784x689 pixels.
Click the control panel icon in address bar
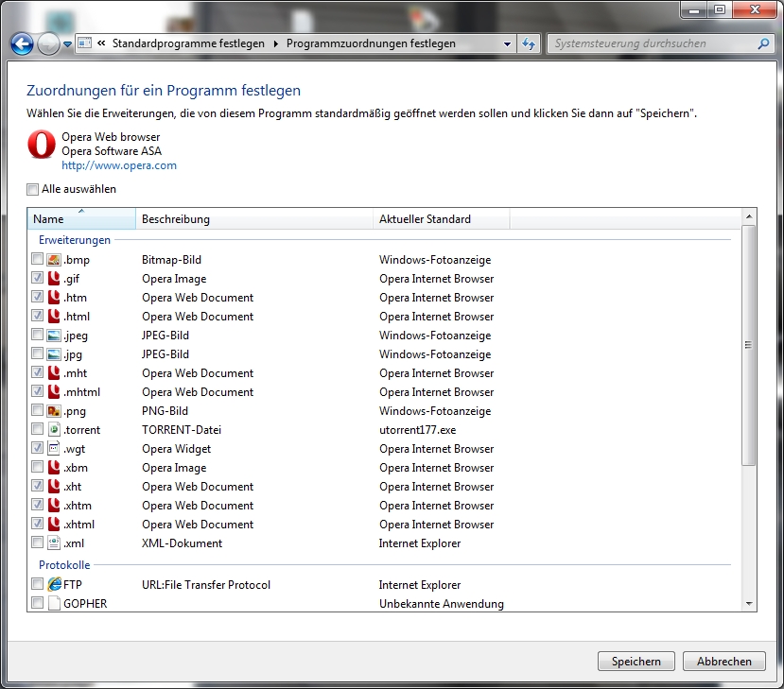pos(85,43)
